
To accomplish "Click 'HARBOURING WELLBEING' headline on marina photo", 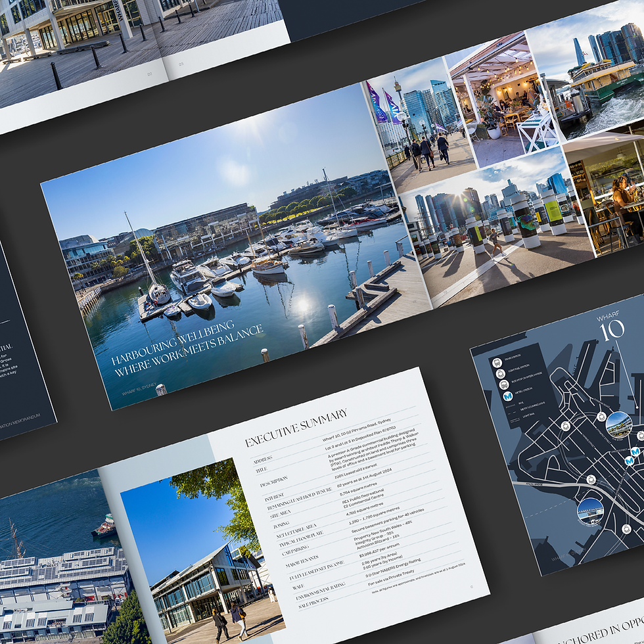I will (x=172, y=343).
